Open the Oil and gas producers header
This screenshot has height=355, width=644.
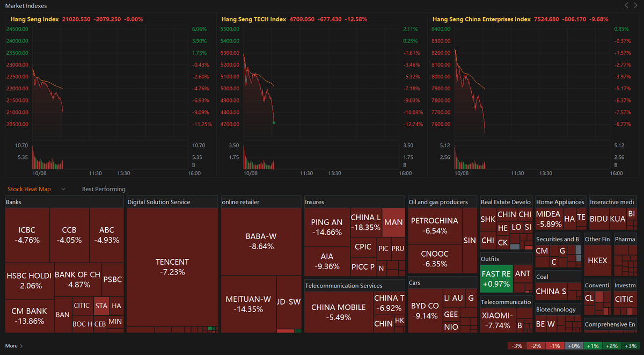point(442,202)
